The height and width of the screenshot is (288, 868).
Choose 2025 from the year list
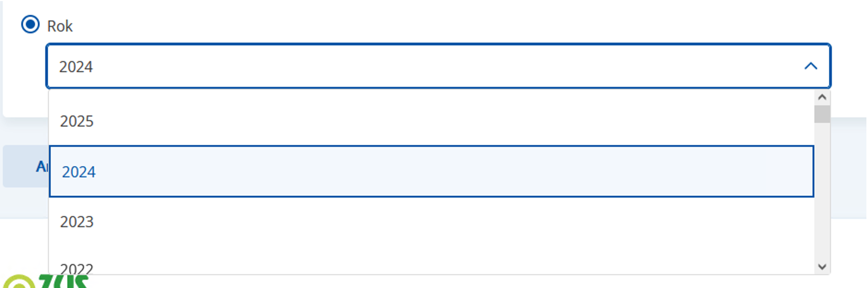tap(77, 121)
